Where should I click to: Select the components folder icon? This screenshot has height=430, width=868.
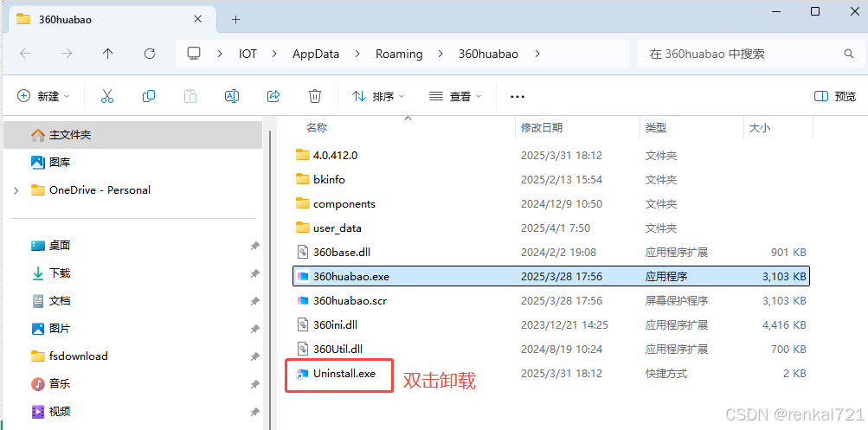coord(302,203)
